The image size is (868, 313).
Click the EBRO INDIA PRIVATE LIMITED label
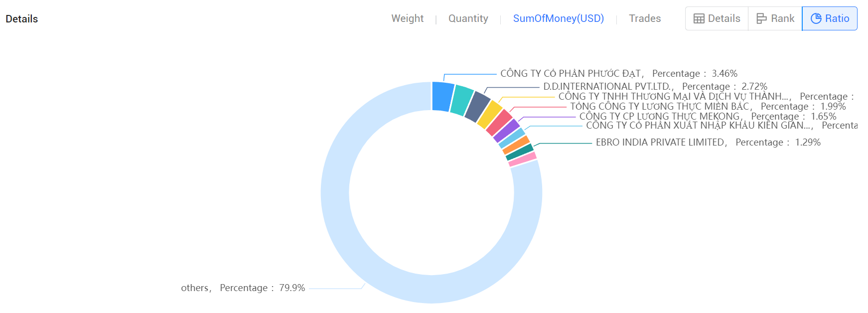(x=660, y=143)
